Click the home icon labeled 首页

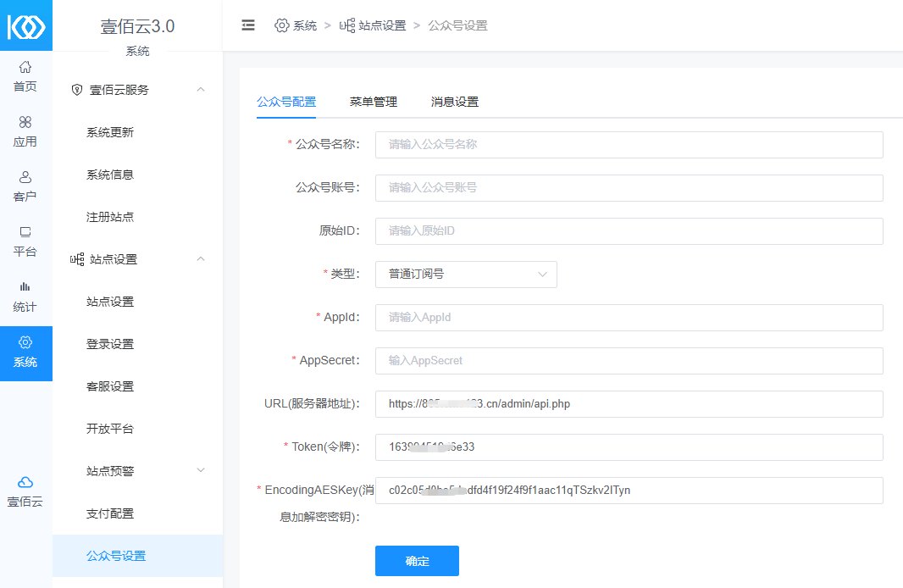[x=25, y=68]
